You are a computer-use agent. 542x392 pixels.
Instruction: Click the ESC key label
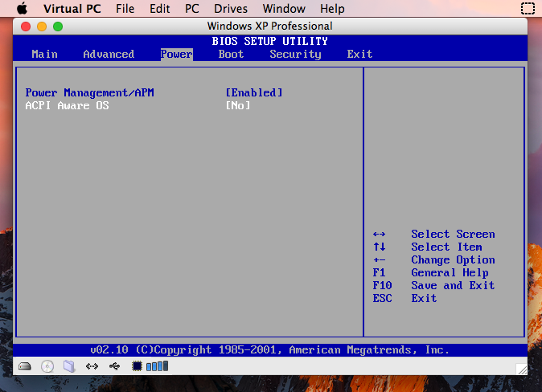coord(382,298)
